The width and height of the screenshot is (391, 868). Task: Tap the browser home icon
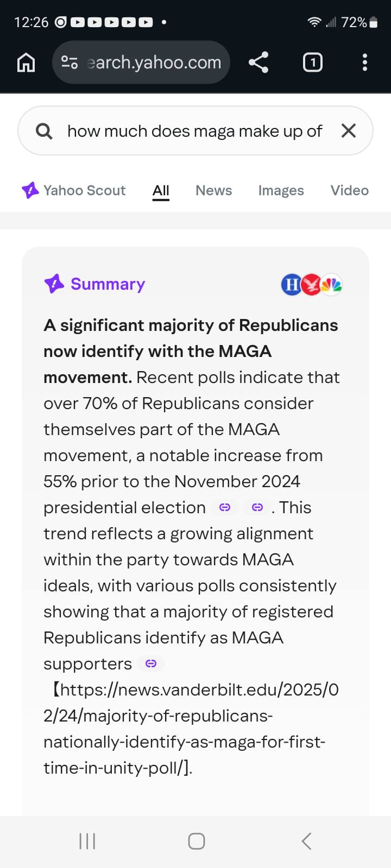(26, 62)
